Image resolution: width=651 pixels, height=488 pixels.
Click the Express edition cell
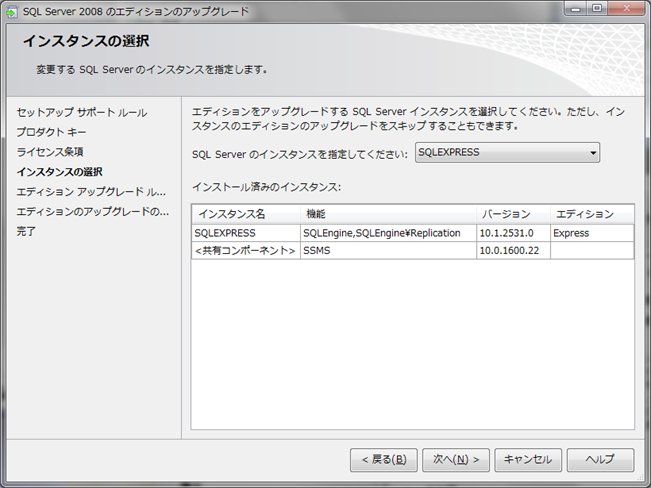tap(592, 233)
